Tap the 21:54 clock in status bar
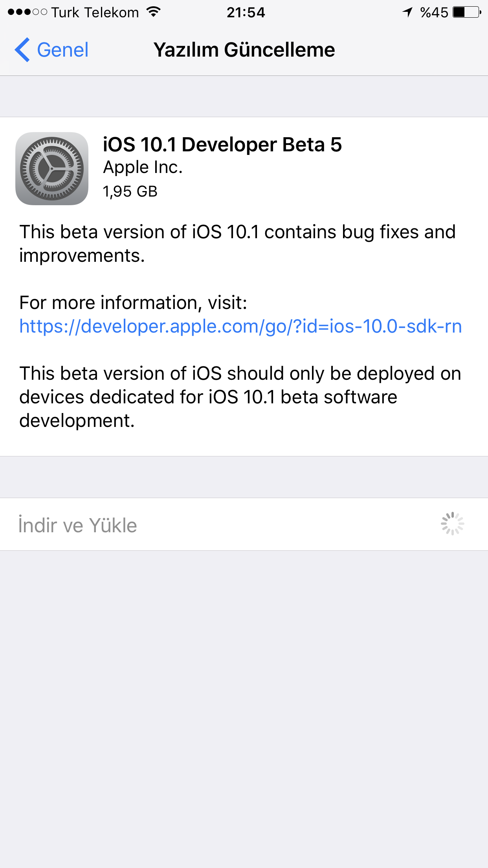The height and width of the screenshot is (868, 488). (x=246, y=13)
